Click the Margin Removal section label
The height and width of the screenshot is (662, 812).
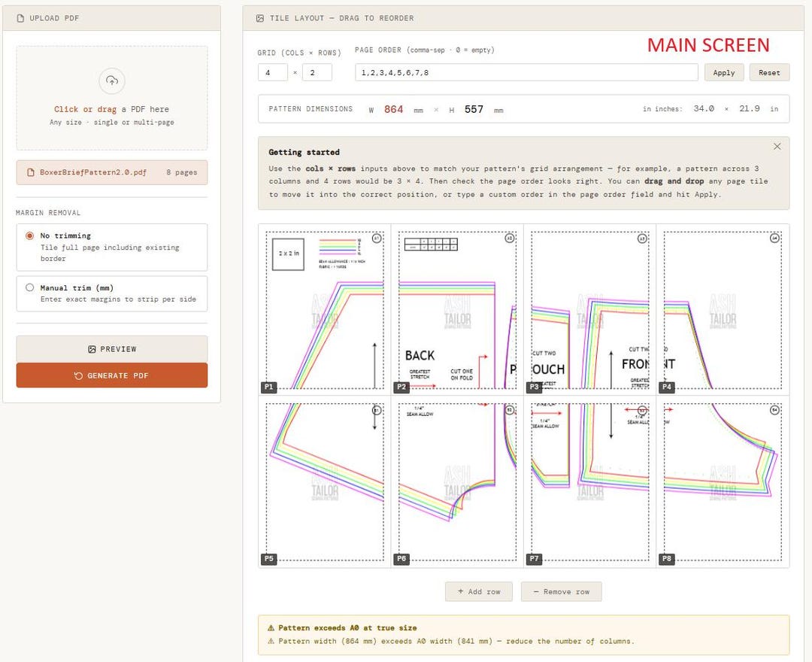48,213
